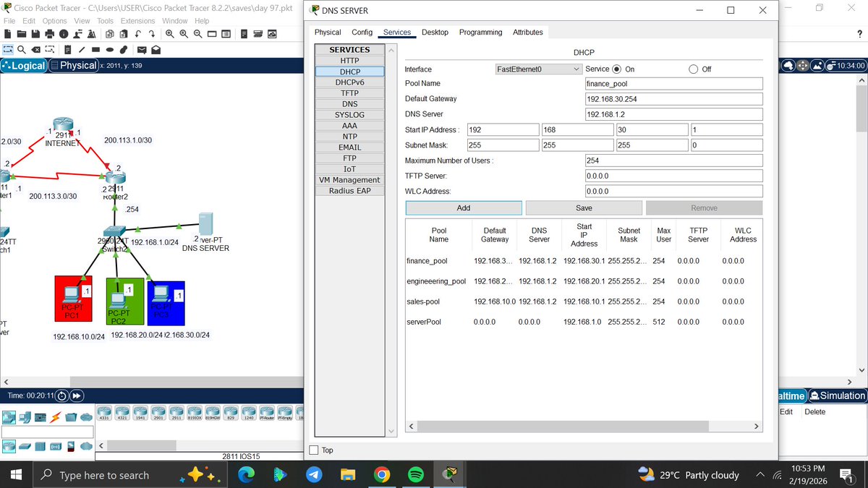The height and width of the screenshot is (488, 868).
Task: Select the Draw Ellipse tool
Action: pyautogui.click(x=110, y=50)
